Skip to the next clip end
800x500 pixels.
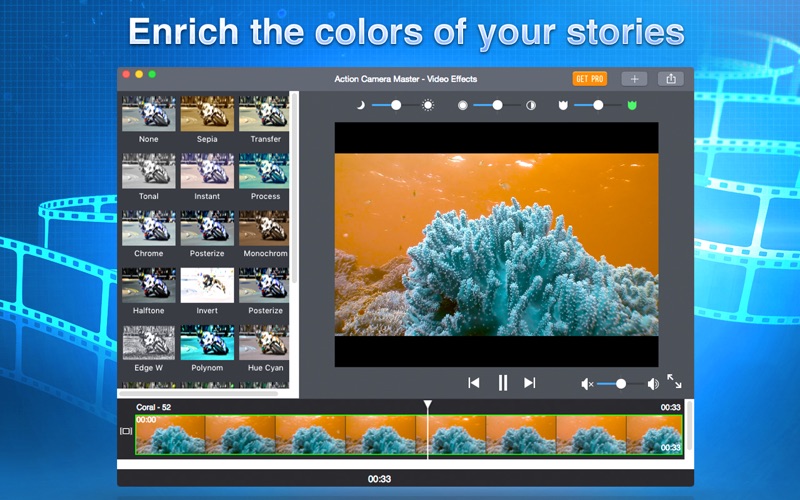530,383
